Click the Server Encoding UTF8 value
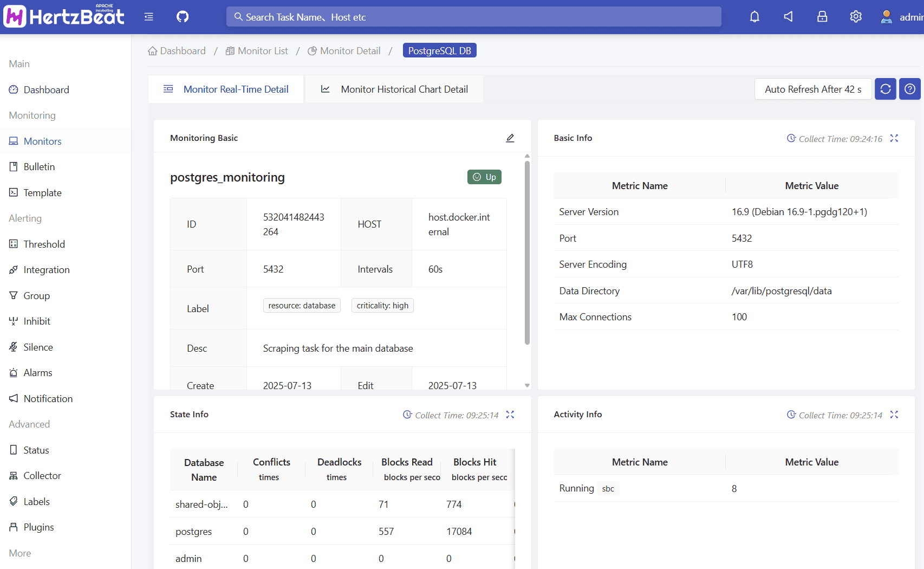Viewport: 924px width, 569px height. 742,264
